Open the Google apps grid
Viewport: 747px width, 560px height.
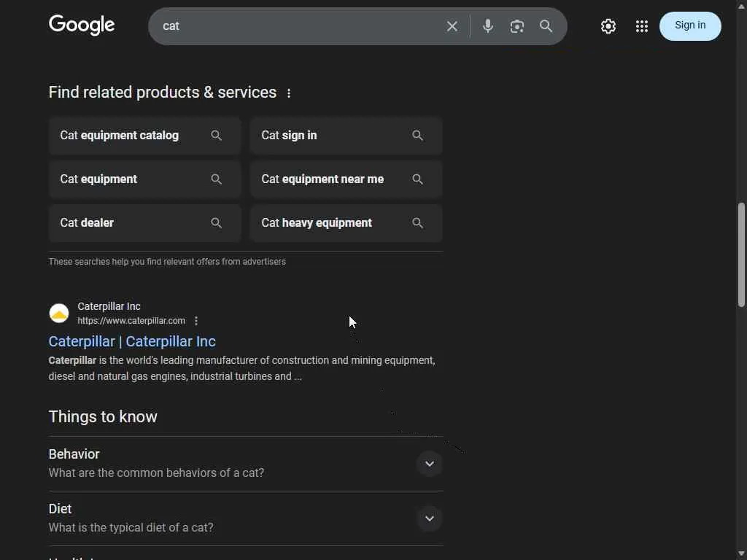pos(642,26)
